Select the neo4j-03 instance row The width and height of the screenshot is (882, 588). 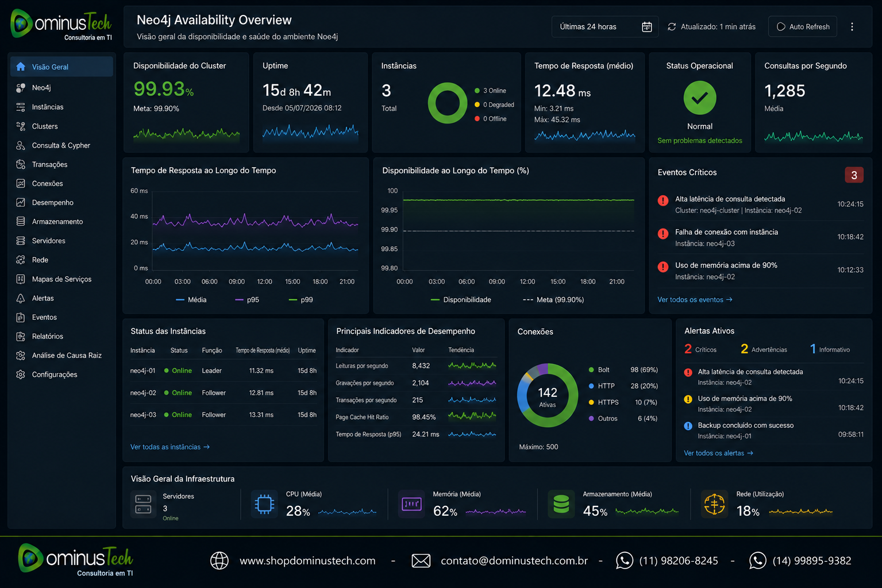[x=224, y=415]
